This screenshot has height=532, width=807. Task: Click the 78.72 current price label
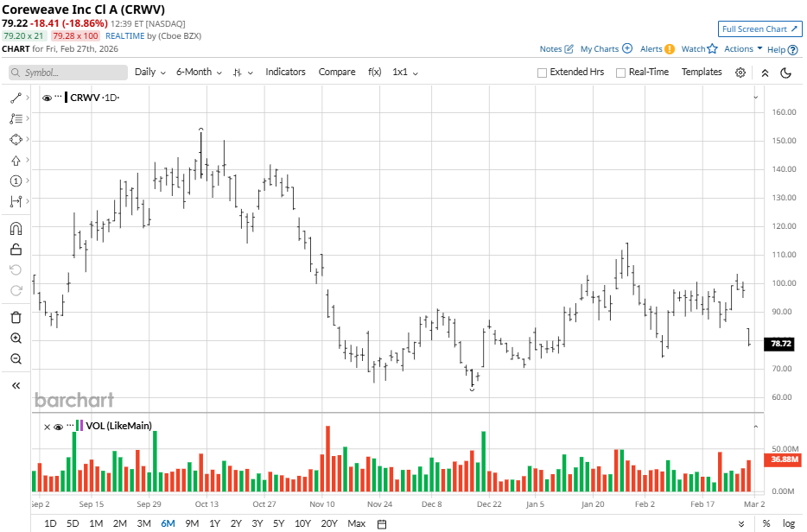(x=781, y=343)
